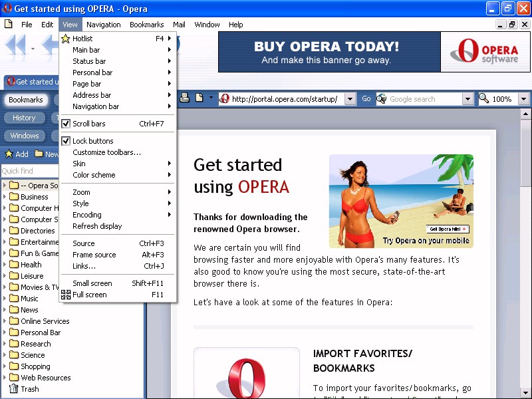532x399 pixels.
Task: Click the Health folder icon
Action: click(x=14, y=264)
